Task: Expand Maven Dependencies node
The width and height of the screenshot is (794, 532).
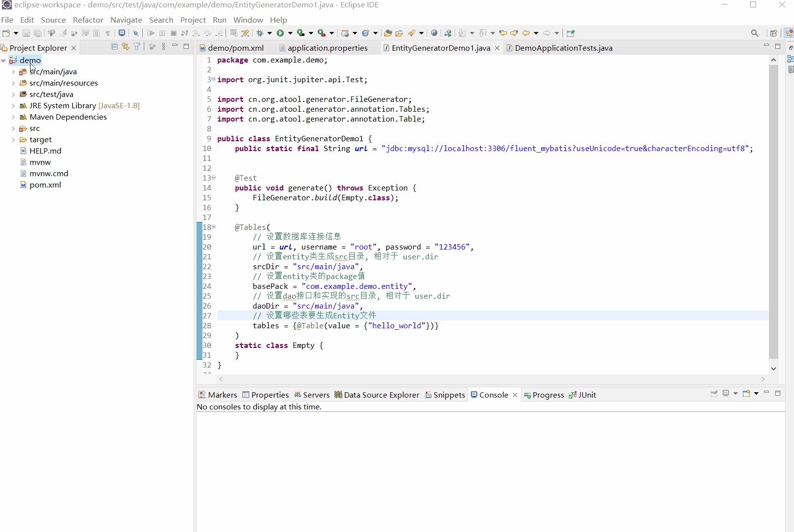Action: tap(13, 117)
